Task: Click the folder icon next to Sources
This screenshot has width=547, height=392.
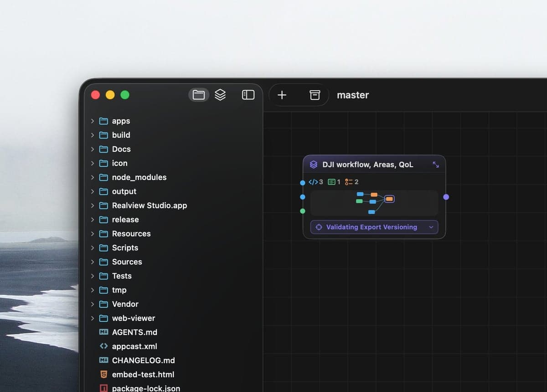Action: coord(103,262)
